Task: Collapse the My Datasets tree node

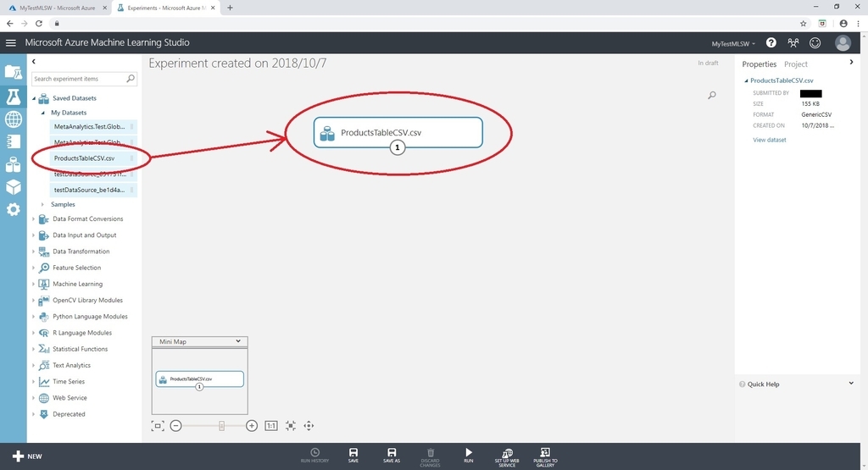Action: [42, 113]
